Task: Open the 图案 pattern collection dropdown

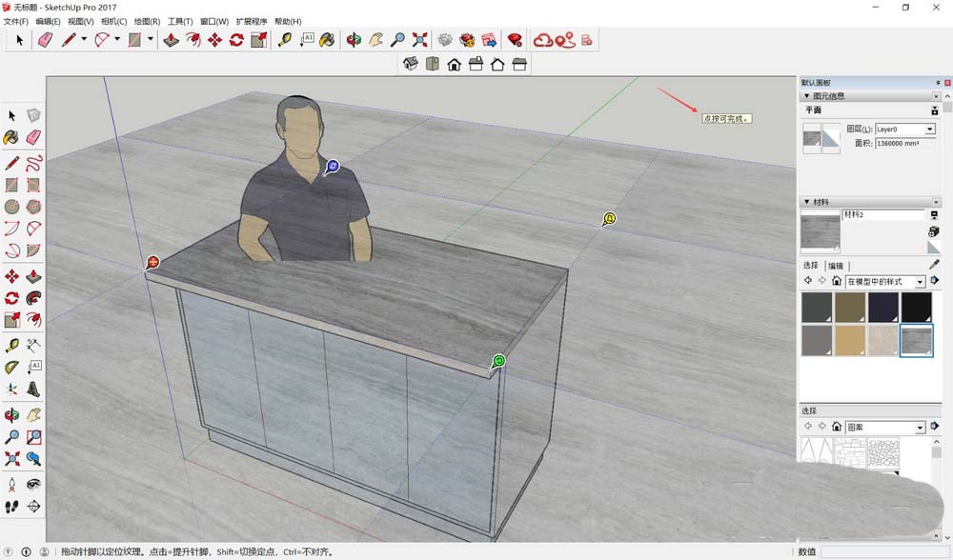Action: 920,428
